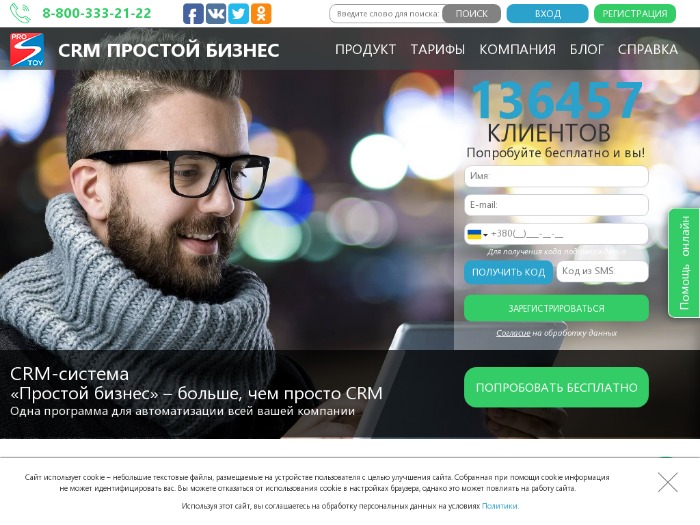This screenshot has width=700, height=525.
Task: Open the Twitter social icon
Action: coord(238,14)
